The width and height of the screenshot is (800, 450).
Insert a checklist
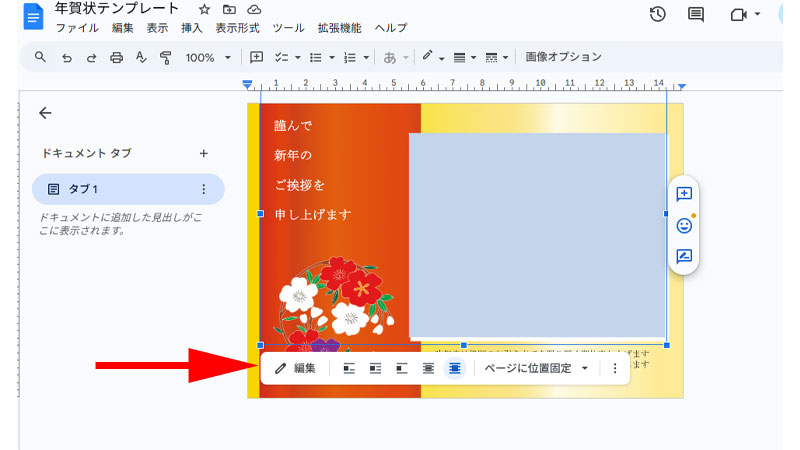[x=281, y=58]
